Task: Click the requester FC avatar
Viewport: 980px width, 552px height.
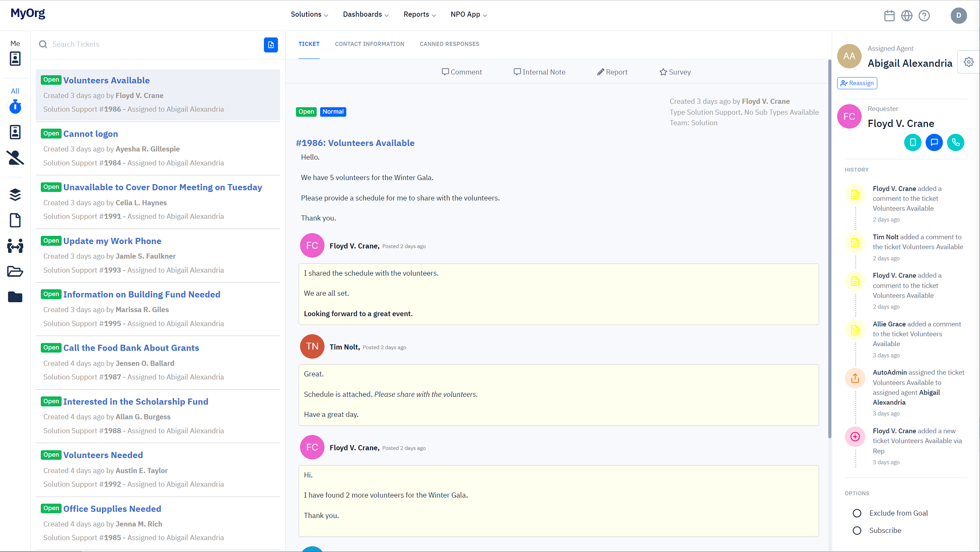Action: click(x=849, y=117)
